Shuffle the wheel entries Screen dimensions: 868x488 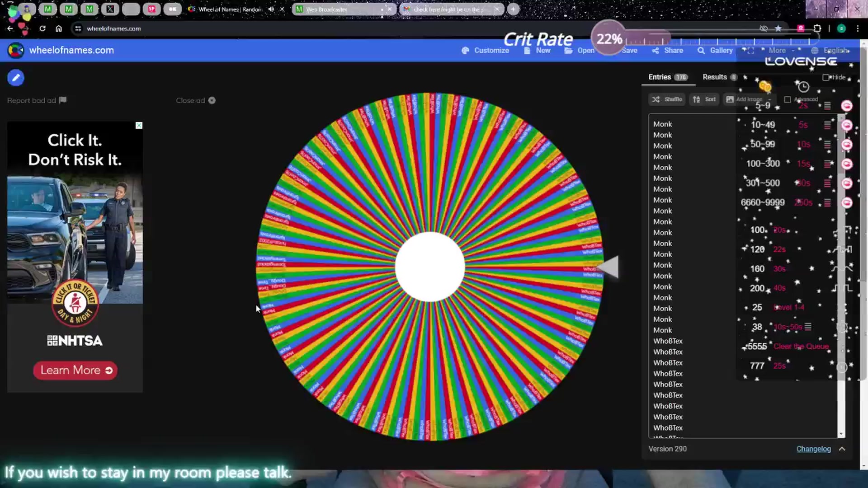(667, 99)
